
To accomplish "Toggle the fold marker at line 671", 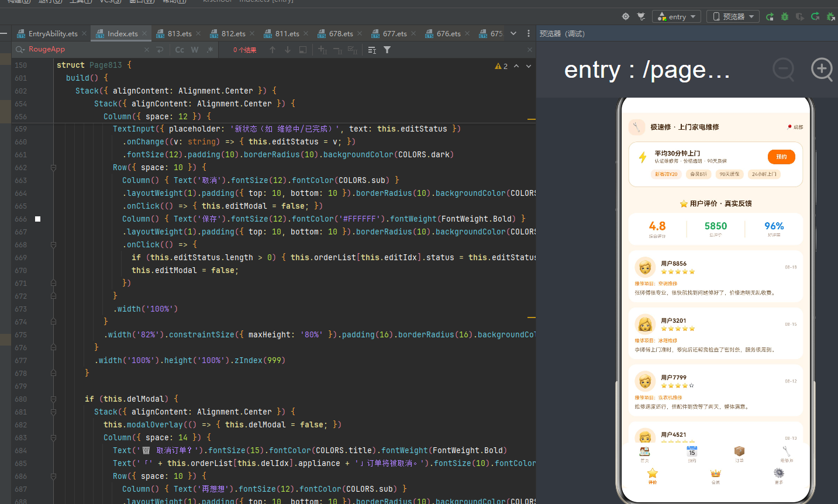I will pyautogui.click(x=53, y=283).
